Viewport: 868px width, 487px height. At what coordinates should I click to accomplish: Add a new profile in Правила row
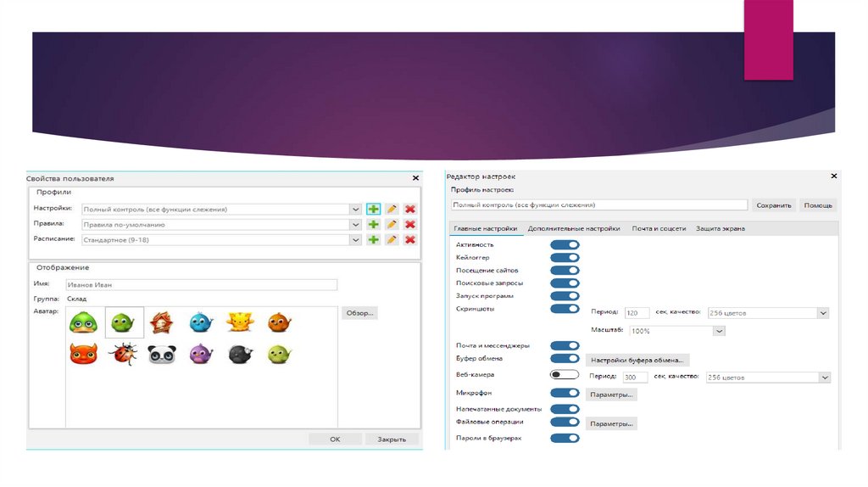(x=373, y=224)
